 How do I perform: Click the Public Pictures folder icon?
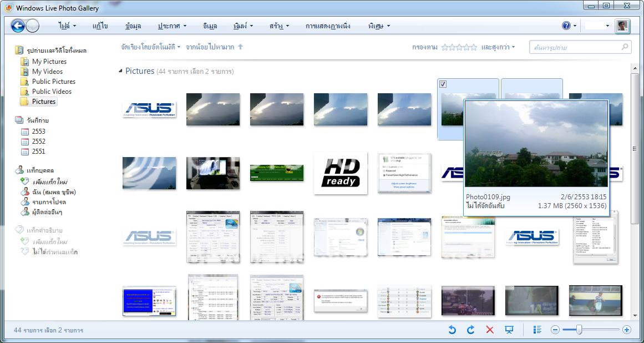point(24,82)
